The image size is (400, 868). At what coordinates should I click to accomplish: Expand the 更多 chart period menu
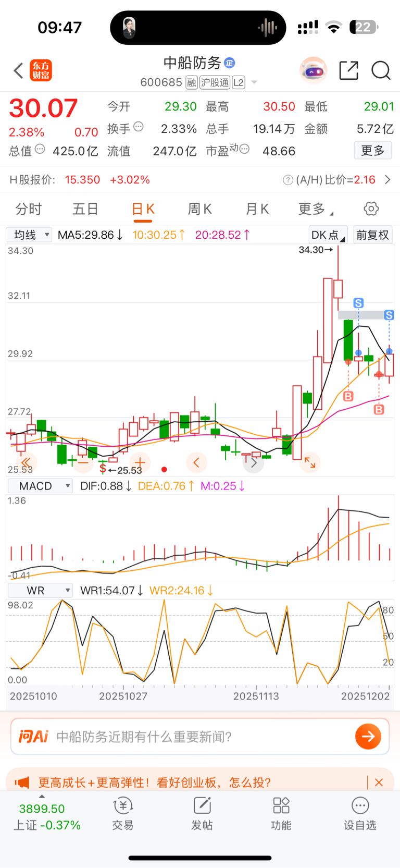(x=316, y=209)
